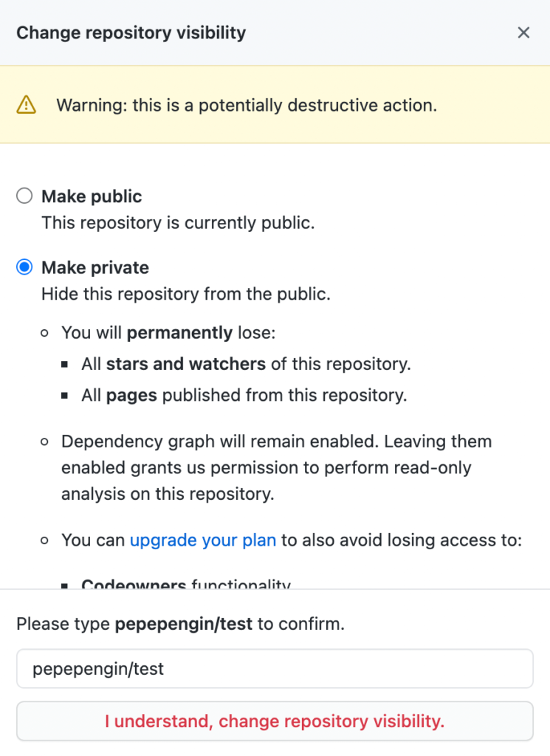The image size is (550, 756).
Task: Select the Make public radio button
Action: tap(24, 196)
